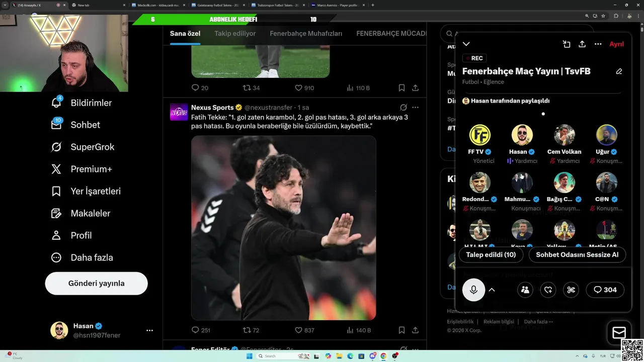Open Bildirimler notifications in the sidebar
Viewport: 644px width, 362px height.
pyautogui.click(x=82, y=103)
